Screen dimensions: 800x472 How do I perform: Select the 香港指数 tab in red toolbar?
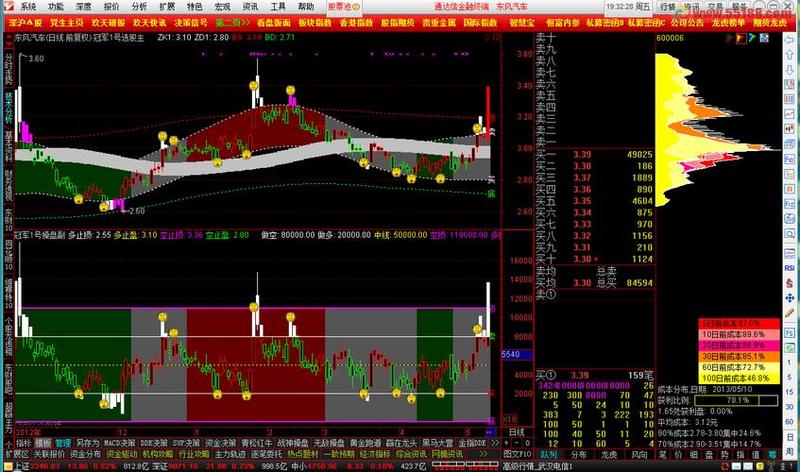(x=357, y=23)
